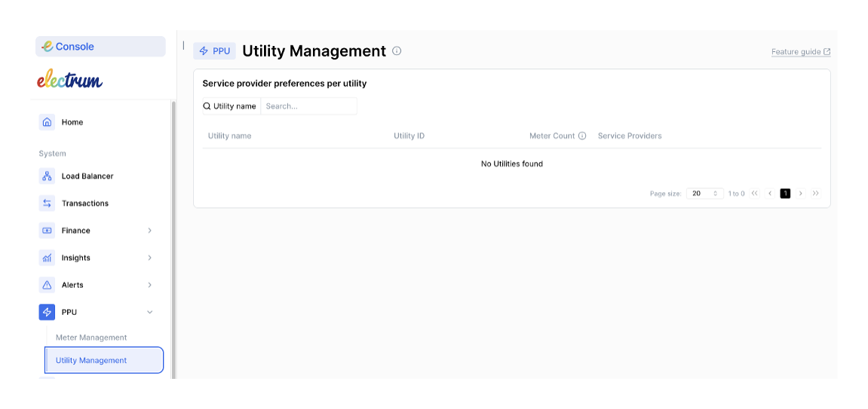Click the Transactions arrows icon
The width and height of the screenshot is (868, 409).
tap(47, 203)
